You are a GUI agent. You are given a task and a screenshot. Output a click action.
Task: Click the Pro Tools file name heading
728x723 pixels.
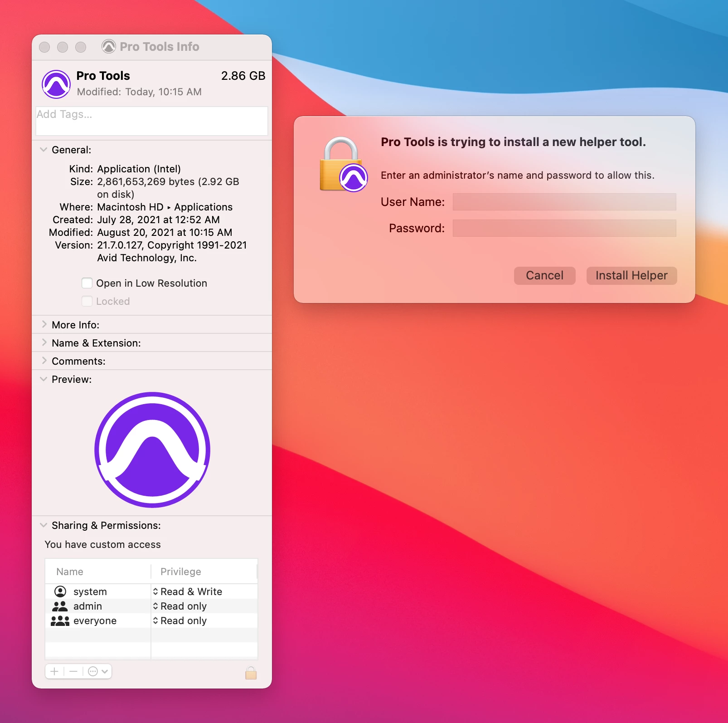[103, 76]
